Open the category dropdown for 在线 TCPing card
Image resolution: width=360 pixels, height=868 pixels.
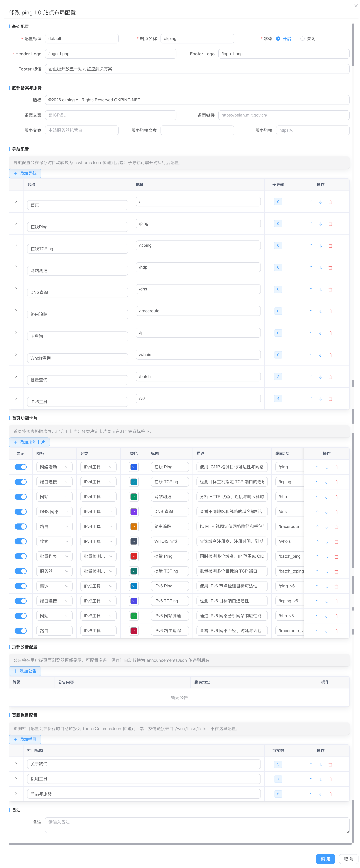(x=98, y=482)
